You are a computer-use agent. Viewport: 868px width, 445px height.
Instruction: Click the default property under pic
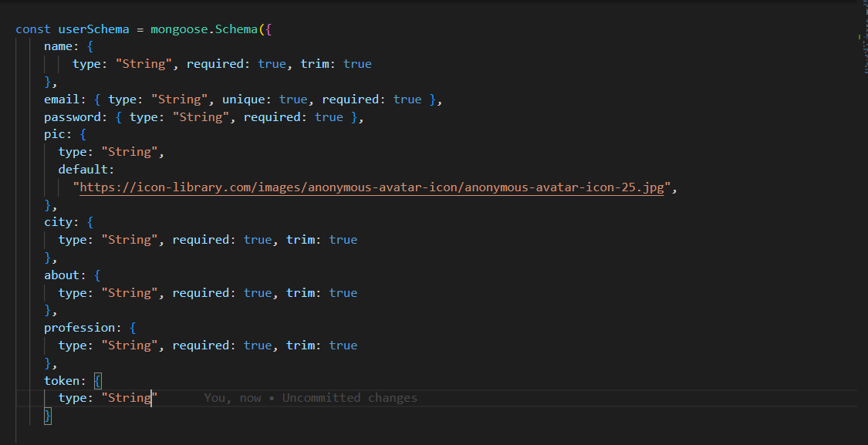pos(83,170)
